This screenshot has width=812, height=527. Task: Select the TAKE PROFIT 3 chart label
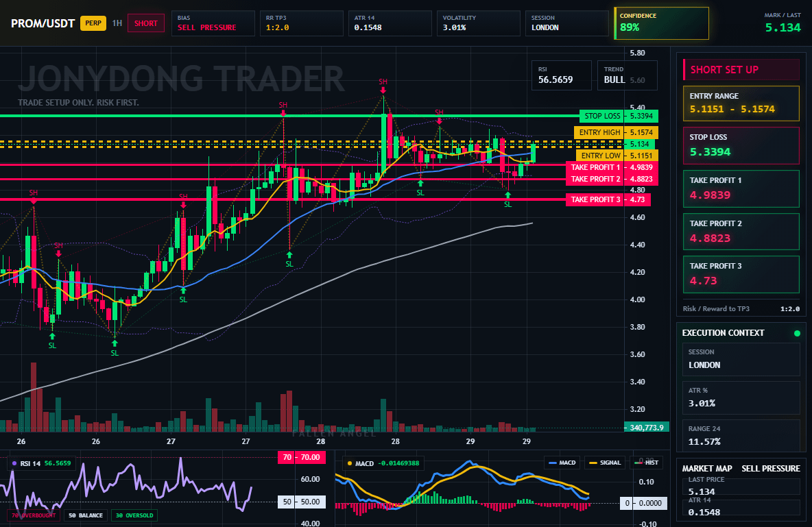coord(608,199)
